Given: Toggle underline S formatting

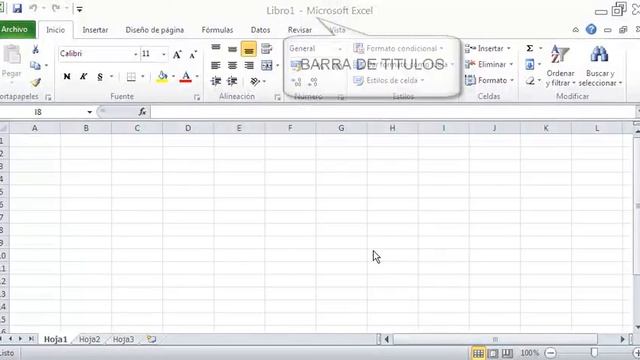Looking at the screenshot, I should pyautogui.click(x=100, y=76).
